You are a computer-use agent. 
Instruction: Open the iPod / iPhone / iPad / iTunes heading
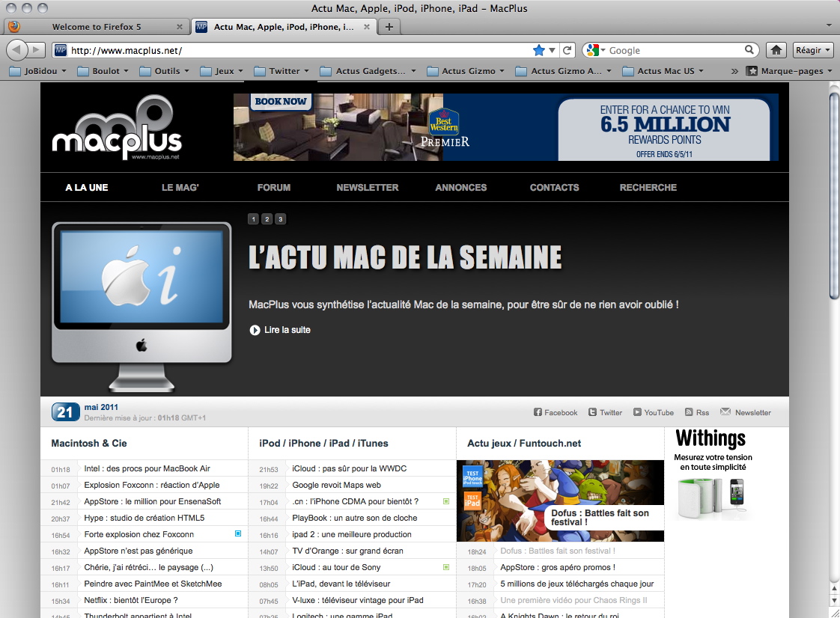323,444
